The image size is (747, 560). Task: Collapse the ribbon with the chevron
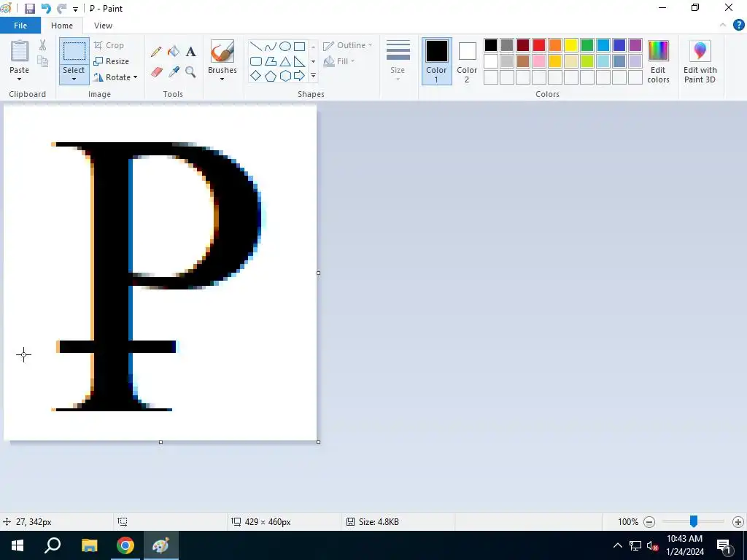(x=723, y=25)
